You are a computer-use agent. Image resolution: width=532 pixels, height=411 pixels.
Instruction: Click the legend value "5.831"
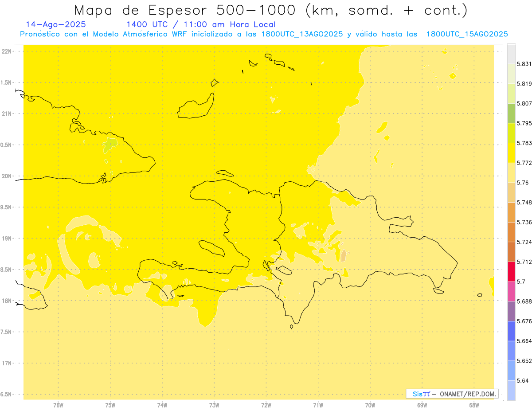(x=524, y=63)
